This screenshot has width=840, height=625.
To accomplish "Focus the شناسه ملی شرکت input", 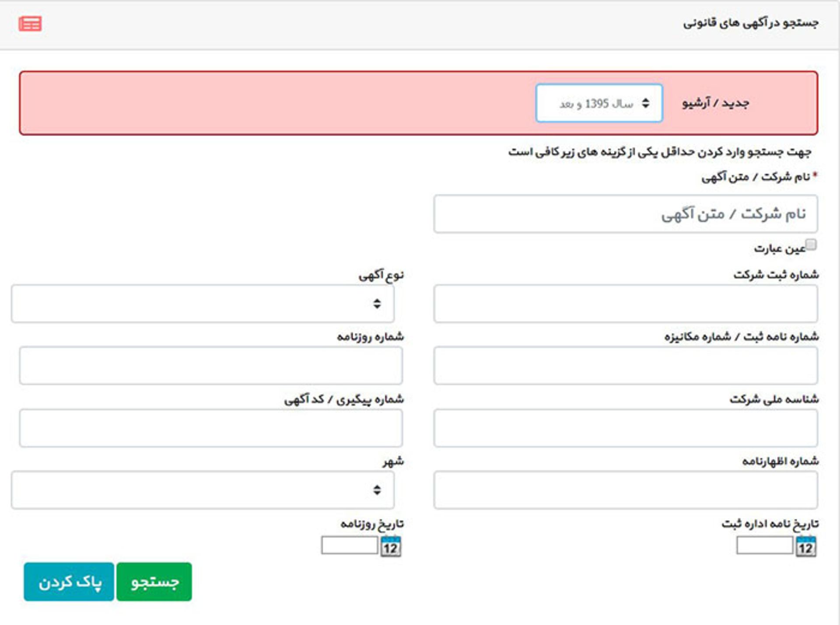I will point(625,428).
